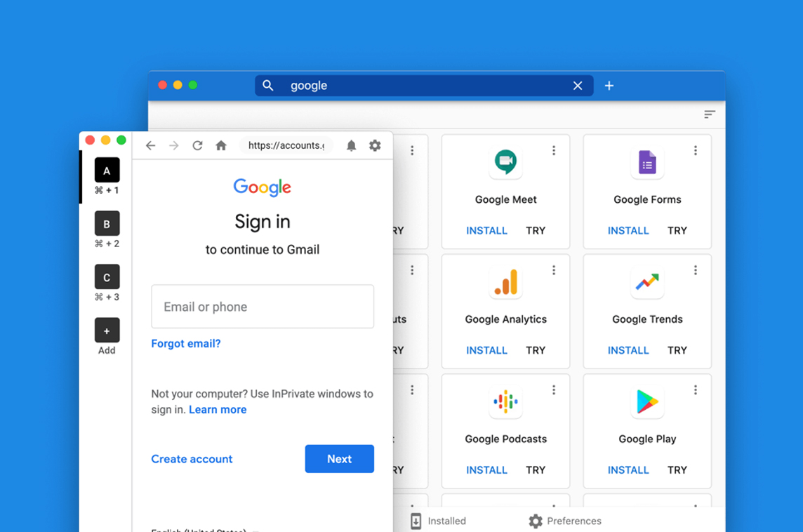Click the Google Analytics title text
The height and width of the screenshot is (532, 803).
(x=505, y=319)
